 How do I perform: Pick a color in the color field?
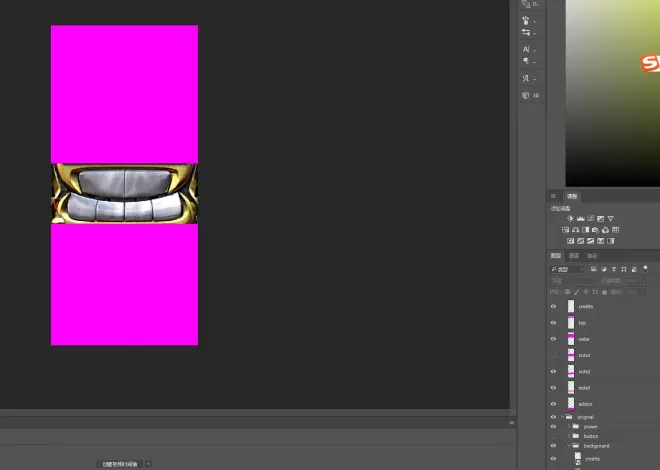pos(612,93)
